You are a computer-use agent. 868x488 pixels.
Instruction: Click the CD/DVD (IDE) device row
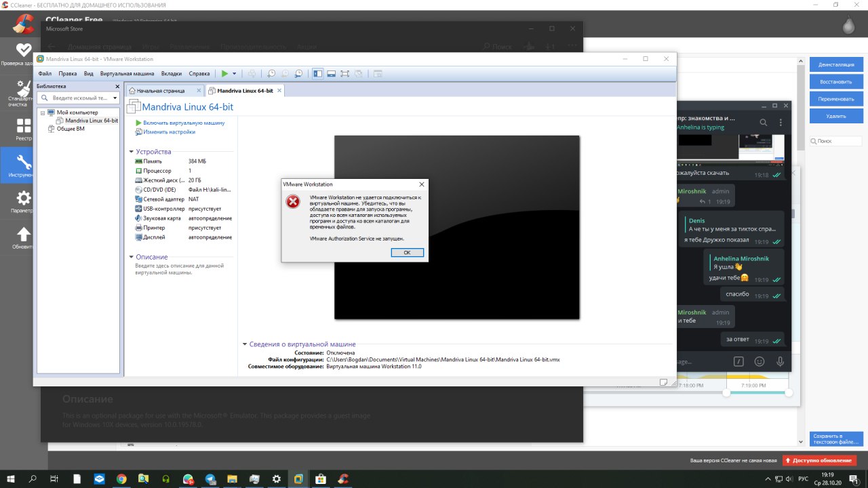tap(183, 190)
